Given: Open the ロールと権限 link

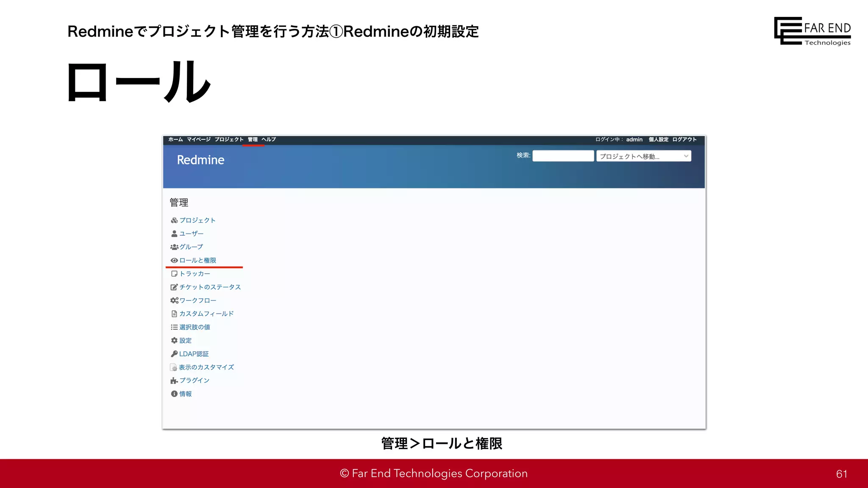Looking at the screenshot, I should click(x=198, y=261).
